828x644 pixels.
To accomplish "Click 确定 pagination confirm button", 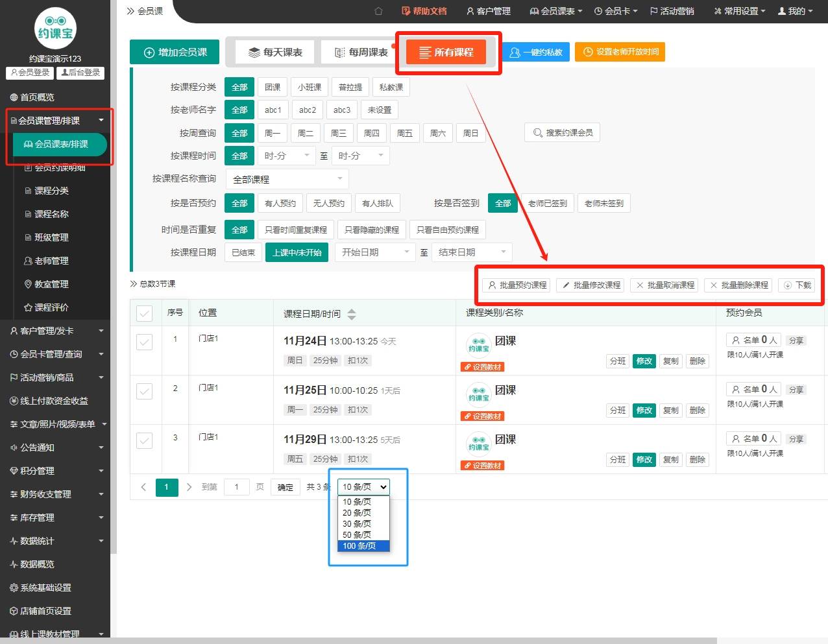I will click(286, 487).
